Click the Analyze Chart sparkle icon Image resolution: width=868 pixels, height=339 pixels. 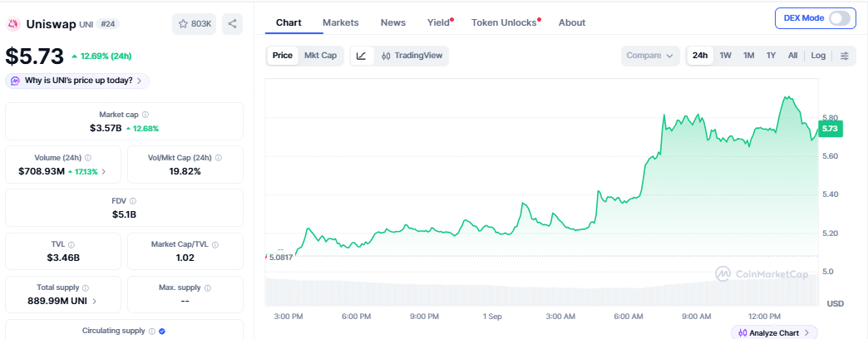tap(742, 333)
